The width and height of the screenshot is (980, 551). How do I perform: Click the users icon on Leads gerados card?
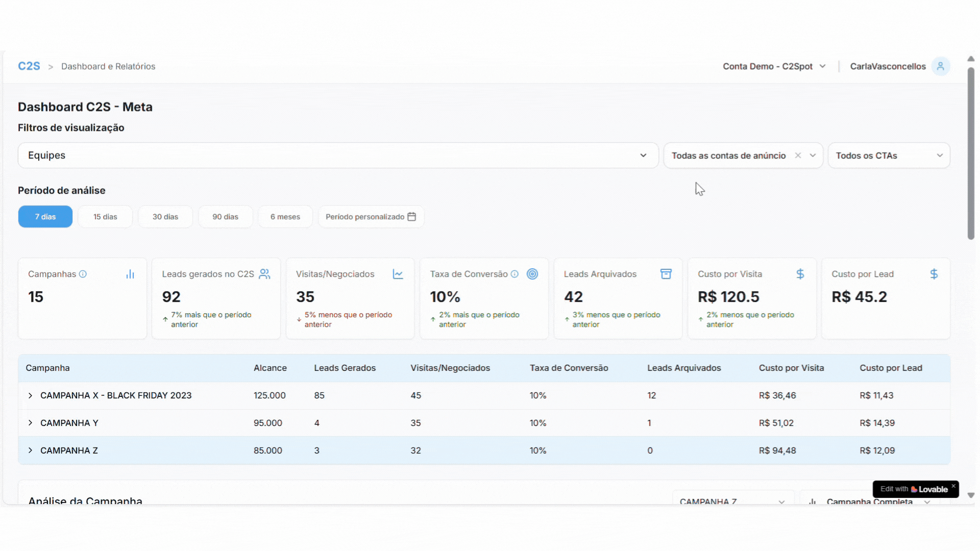coord(264,274)
